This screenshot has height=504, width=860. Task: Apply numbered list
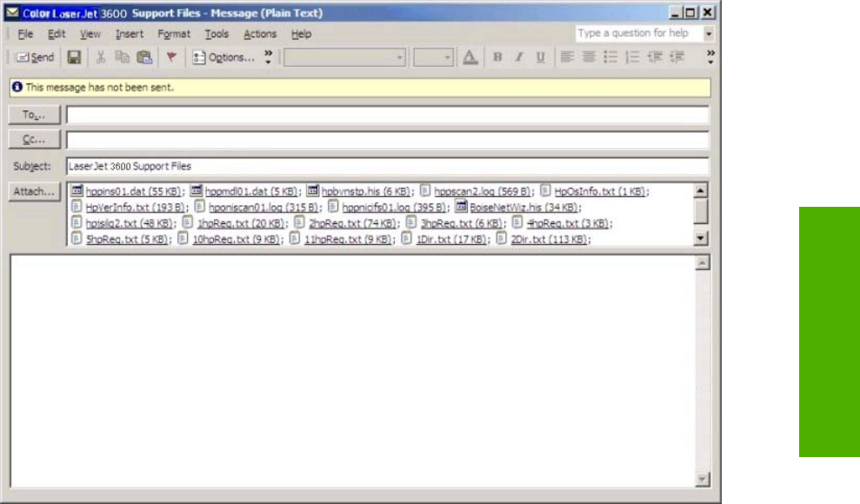pos(632,57)
